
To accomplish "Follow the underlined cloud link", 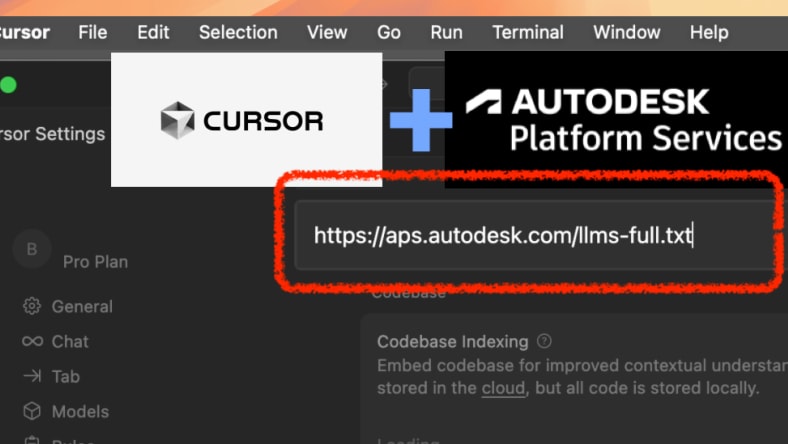I will pos(501,388).
